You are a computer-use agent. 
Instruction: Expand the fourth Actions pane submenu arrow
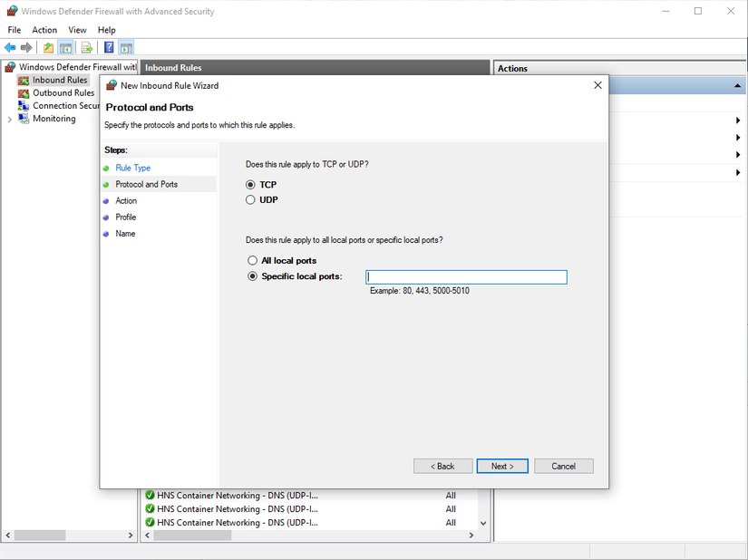pyautogui.click(x=738, y=172)
